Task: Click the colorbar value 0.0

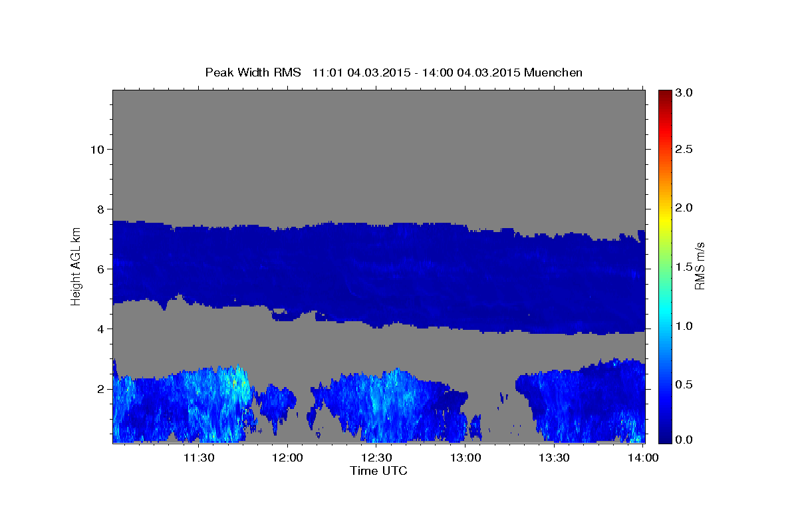Action: point(684,440)
